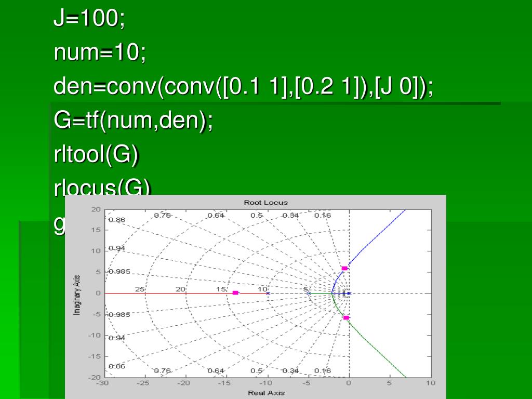Click the Real Axis tick label "10" at far right
This screenshot has height=399, width=532.
pos(431,383)
